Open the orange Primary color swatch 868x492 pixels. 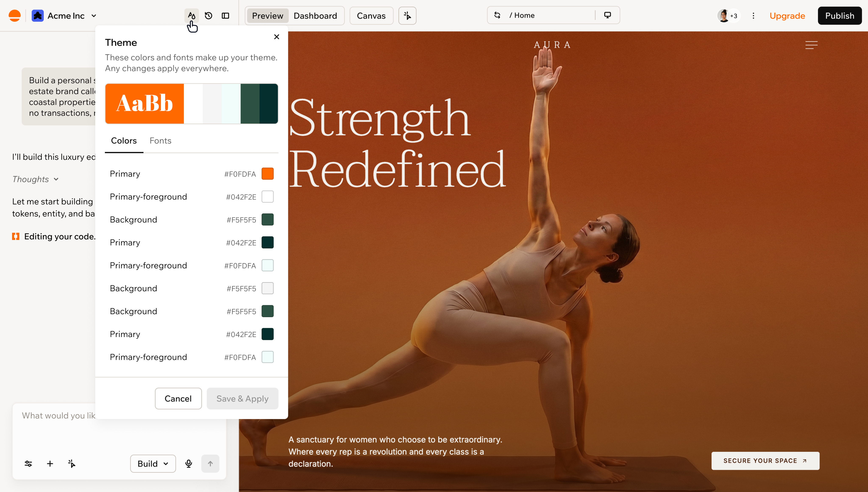(x=267, y=174)
